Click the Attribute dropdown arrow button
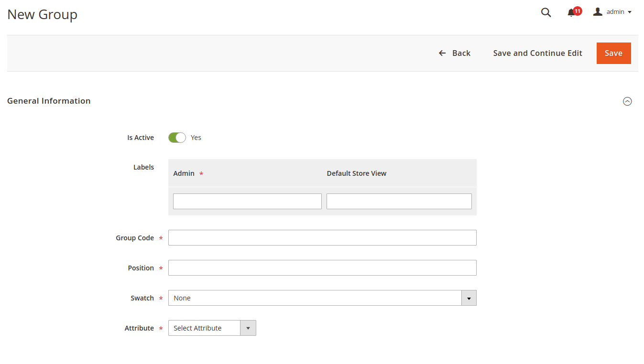Viewport: 644px width, 364px height. point(248,328)
